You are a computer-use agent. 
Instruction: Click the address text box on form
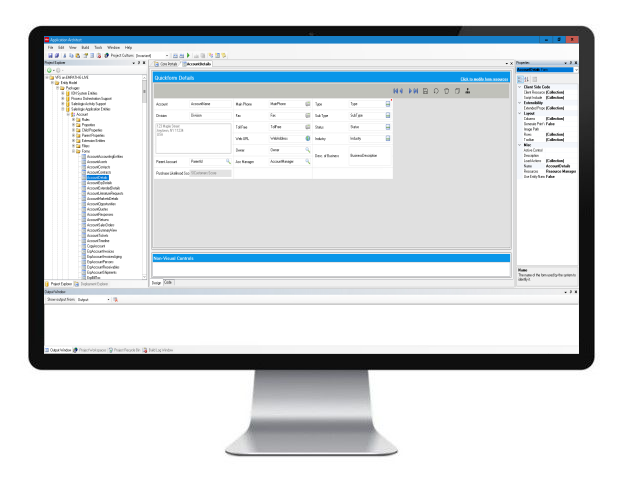193,138
